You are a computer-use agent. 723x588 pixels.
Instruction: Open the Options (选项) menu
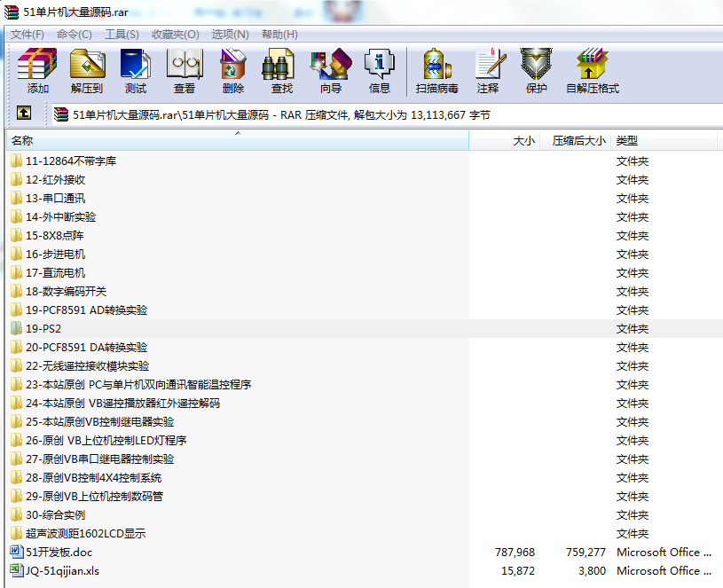pyautogui.click(x=230, y=35)
